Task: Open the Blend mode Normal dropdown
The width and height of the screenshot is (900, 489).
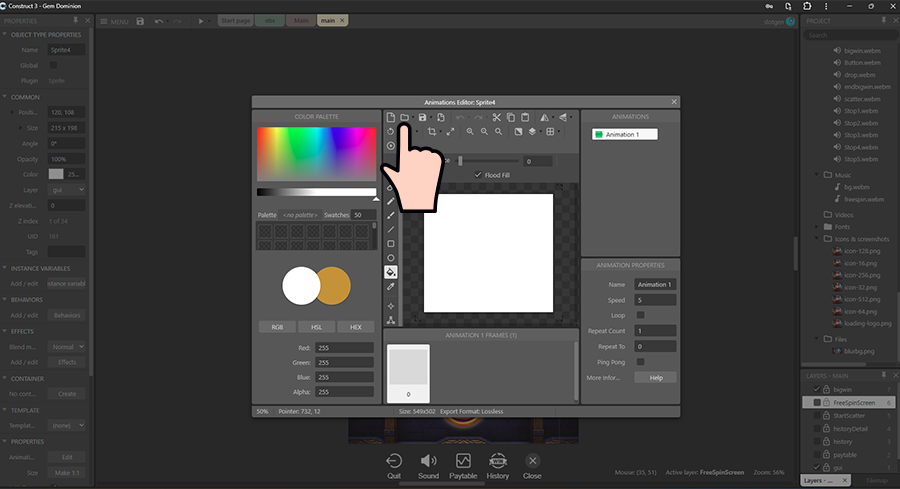Action: [x=68, y=346]
